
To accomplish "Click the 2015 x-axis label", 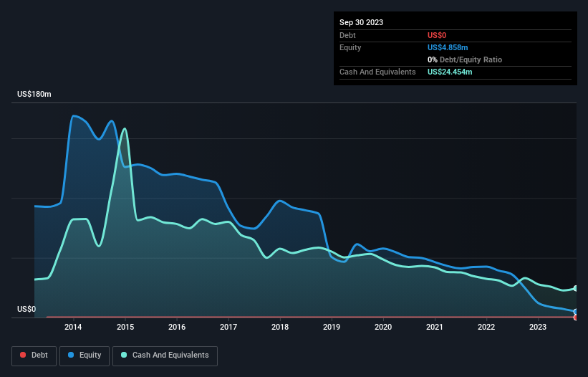I will [x=125, y=327].
